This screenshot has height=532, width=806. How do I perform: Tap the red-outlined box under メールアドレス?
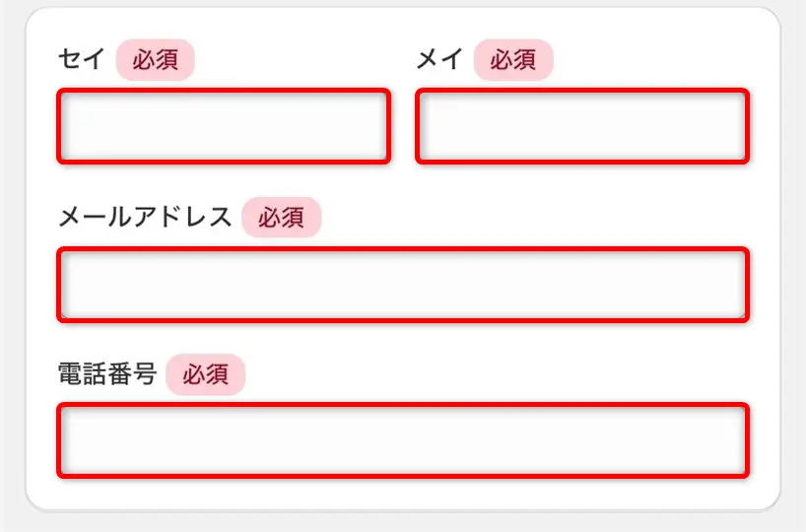pyautogui.click(x=402, y=285)
